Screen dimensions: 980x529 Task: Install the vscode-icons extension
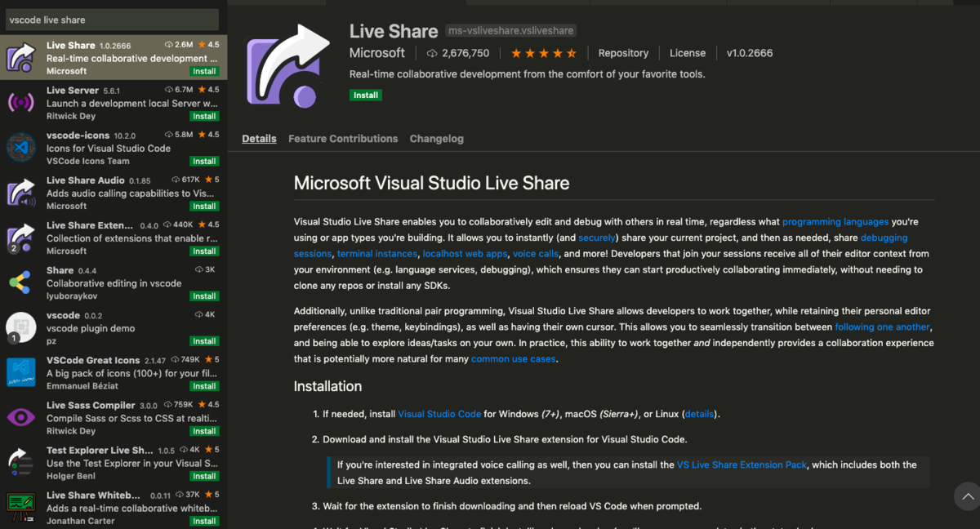[x=204, y=161]
